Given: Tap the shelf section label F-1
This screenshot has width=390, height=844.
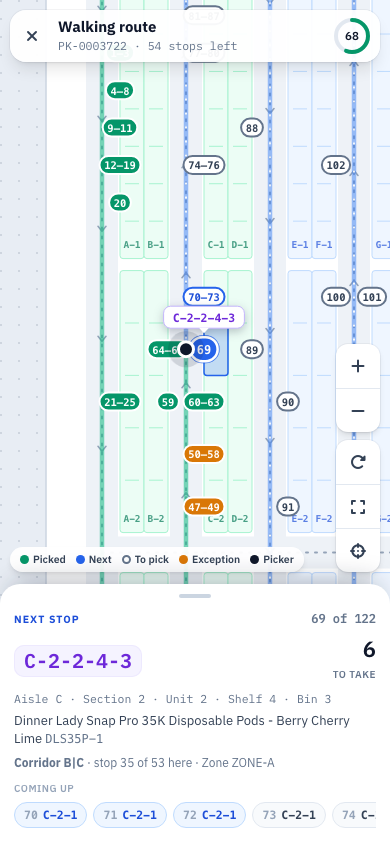Looking at the screenshot, I should click(x=324, y=244).
